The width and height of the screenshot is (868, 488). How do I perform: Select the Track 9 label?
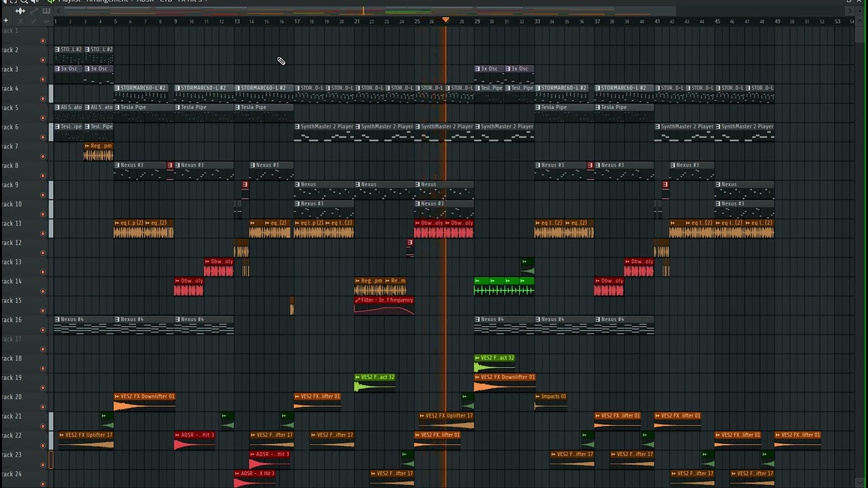point(10,185)
